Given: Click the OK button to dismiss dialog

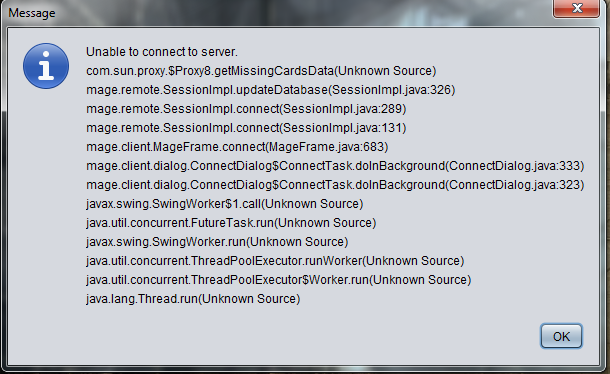Looking at the screenshot, I should (561, 336).
